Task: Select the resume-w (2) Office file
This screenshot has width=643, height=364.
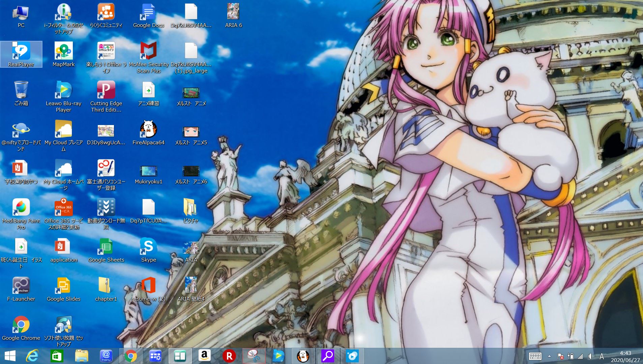Action: click(x=148, y=289)
